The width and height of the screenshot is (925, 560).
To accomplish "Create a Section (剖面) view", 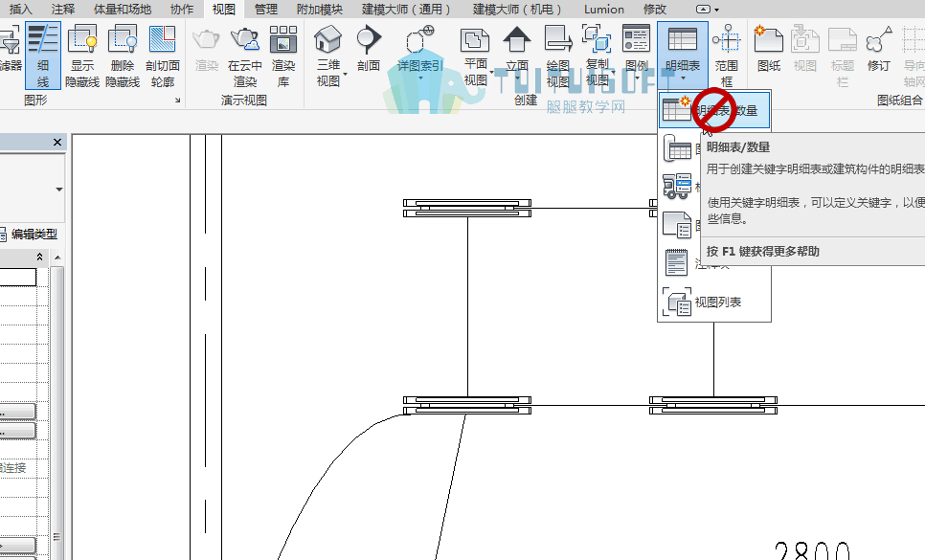I will (369, 49).
